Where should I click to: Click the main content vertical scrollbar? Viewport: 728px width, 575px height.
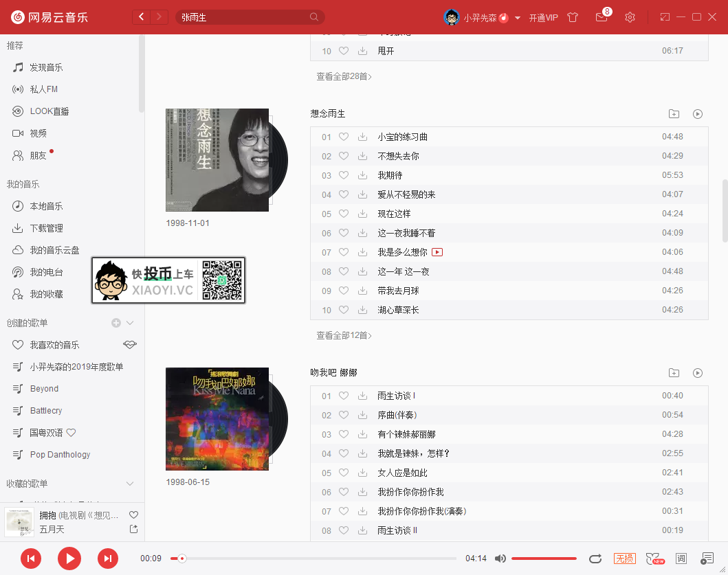pyautogui.click(x=725, y=211)
